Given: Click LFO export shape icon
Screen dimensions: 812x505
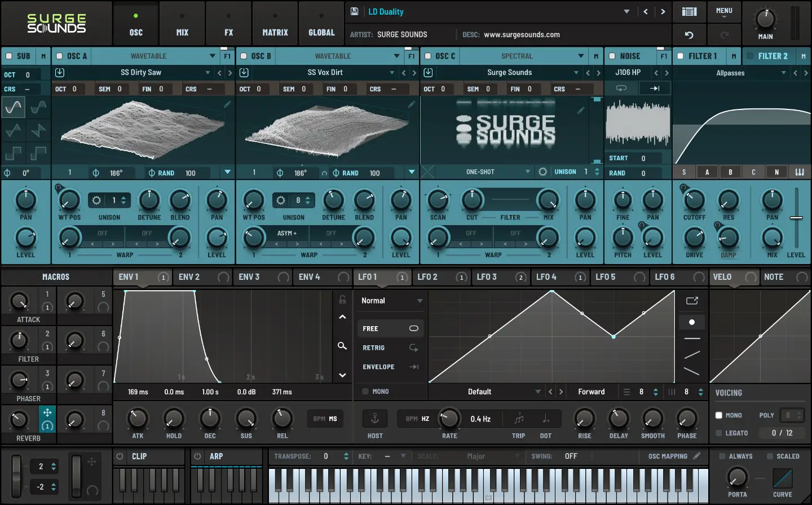Looking at the screenshot, I should click(692, 301).
